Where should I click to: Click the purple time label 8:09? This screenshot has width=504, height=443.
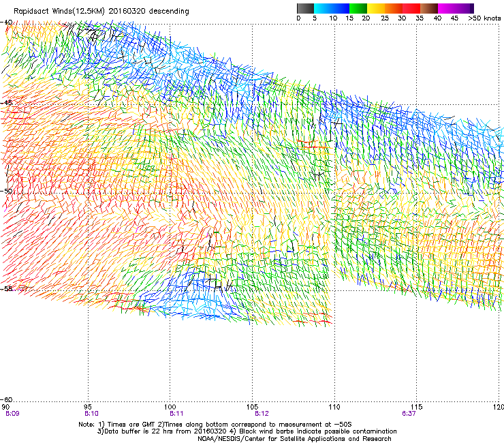coord(12,414)
